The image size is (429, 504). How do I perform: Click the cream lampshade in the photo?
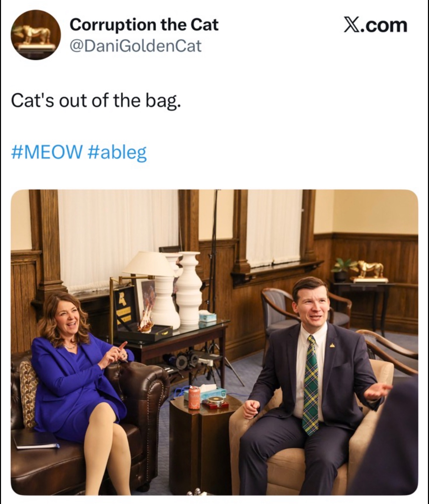pyautogui.click(x=148, y=264)
